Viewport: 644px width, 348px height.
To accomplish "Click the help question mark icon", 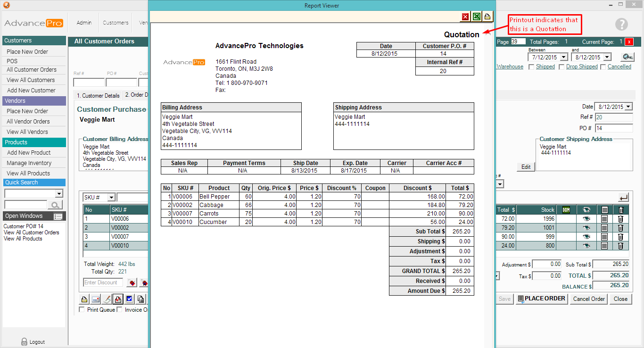I will click(x=622, y=25).
